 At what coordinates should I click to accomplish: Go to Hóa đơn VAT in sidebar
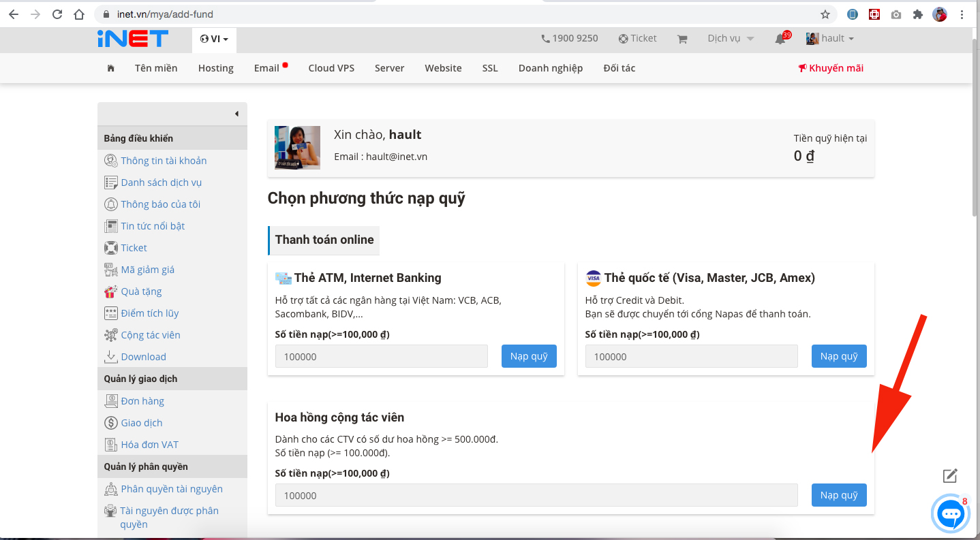coord(149,445)
